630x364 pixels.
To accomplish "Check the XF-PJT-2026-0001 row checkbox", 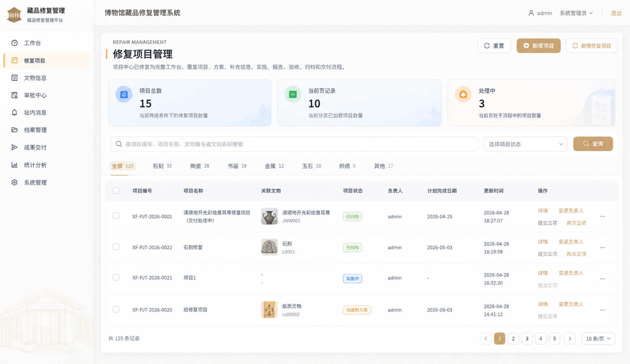I will 116,216.
